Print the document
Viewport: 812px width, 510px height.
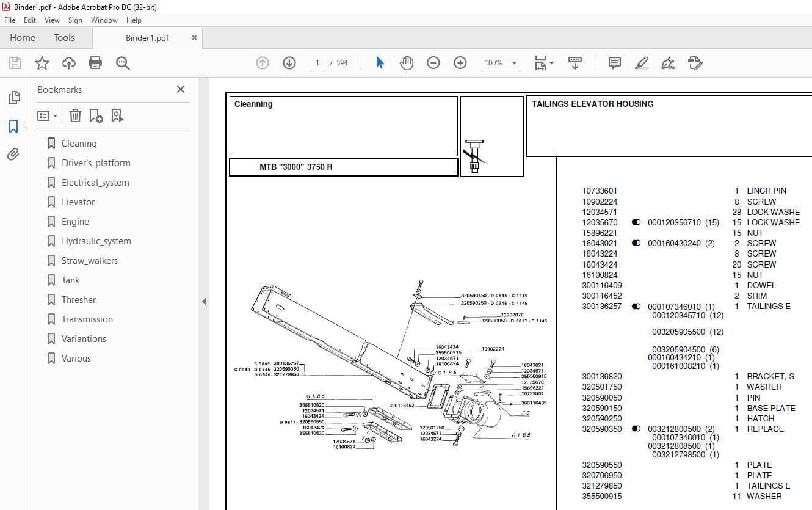tap(95, 63)
